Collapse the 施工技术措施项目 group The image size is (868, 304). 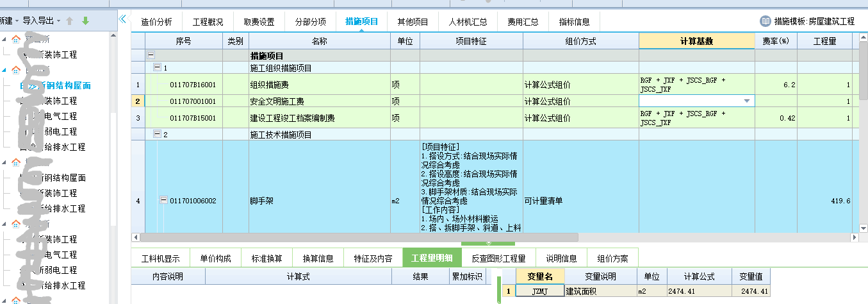[x=157, y=135]
